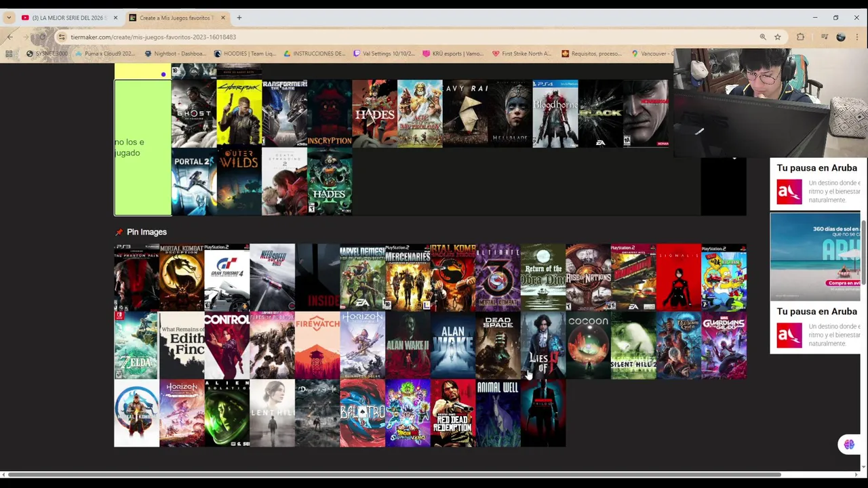Open the First Strike North America bookmark
The width and height of the screenshot is (868, 488).
tap(522, 54)
